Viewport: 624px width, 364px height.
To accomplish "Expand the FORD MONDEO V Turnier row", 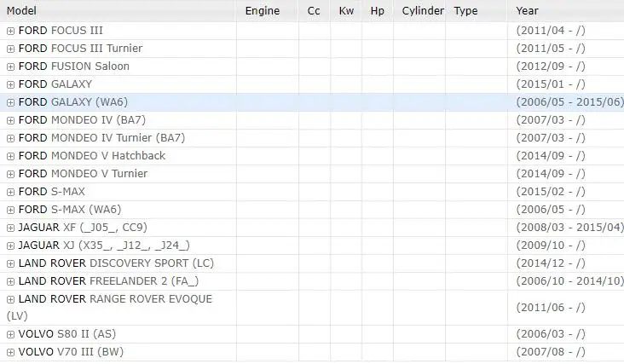I will click(x=11, y=174).
